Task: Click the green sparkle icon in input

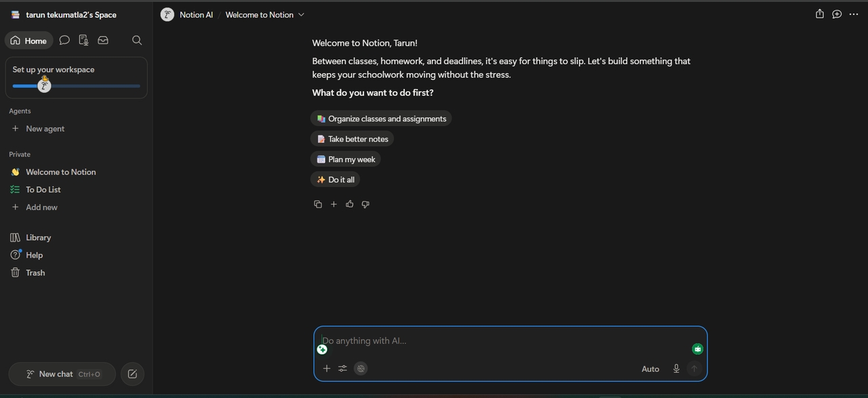Action: click(x=322, y=350)
